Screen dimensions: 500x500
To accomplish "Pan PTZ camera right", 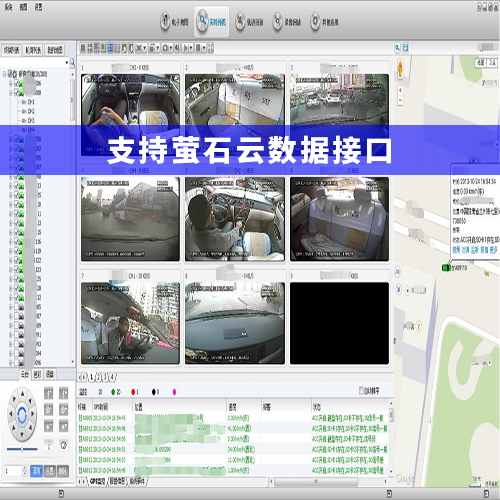I will (x=33, y=414).
